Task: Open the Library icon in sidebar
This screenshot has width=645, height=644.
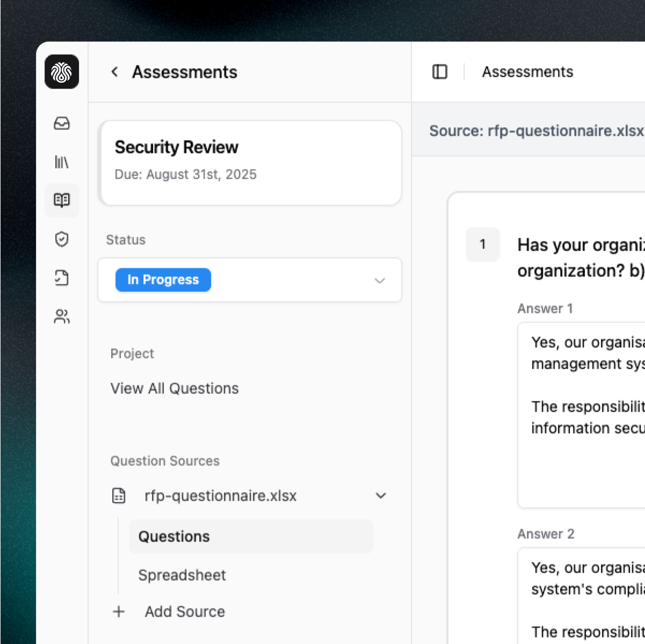Action: [62, 162]
